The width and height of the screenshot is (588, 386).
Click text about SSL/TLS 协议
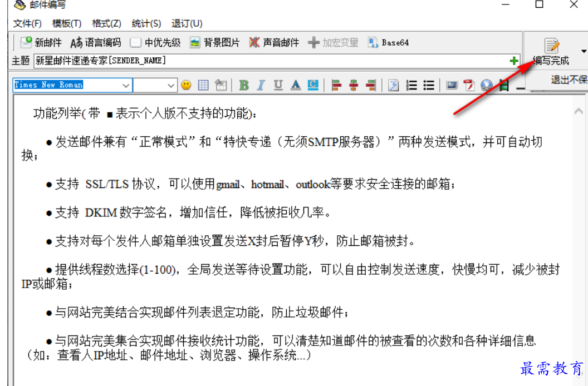pyautogui.click(x=251, y=184)
